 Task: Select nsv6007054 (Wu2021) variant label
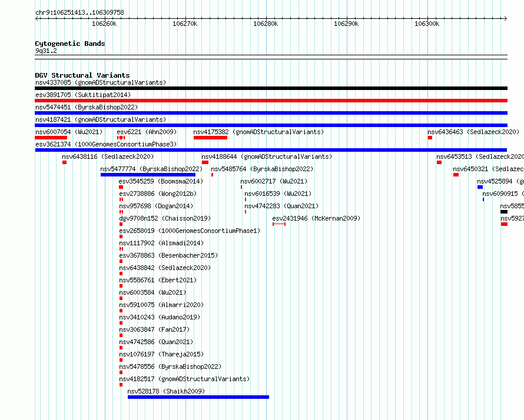point(69,132)
